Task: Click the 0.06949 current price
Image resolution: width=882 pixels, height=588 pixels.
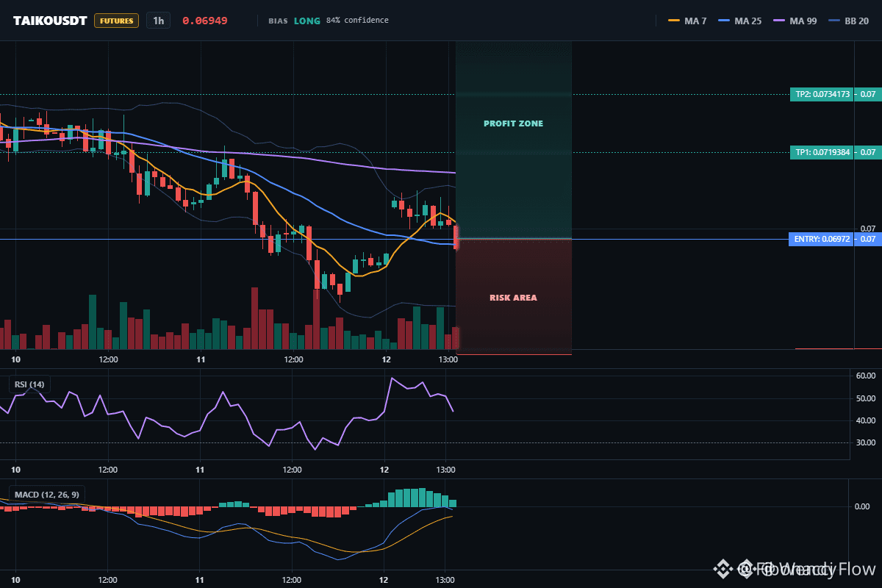Action: point(205,21)
